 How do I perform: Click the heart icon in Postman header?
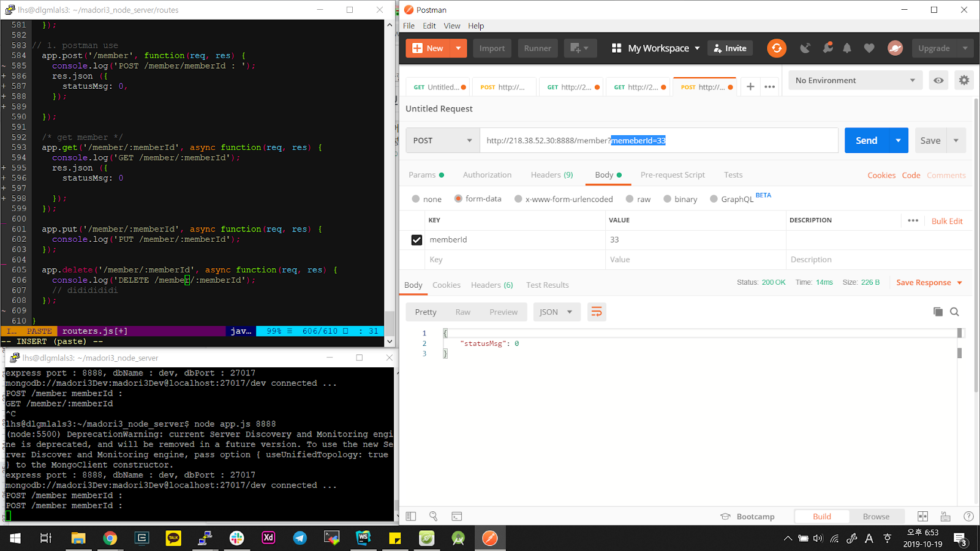pos(869,48)
